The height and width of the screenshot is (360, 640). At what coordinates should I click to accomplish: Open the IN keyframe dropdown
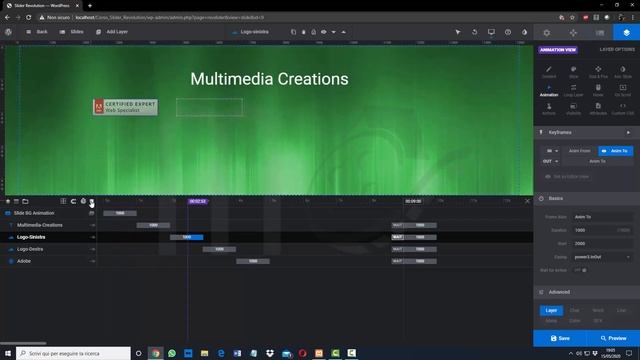(552, 151)
